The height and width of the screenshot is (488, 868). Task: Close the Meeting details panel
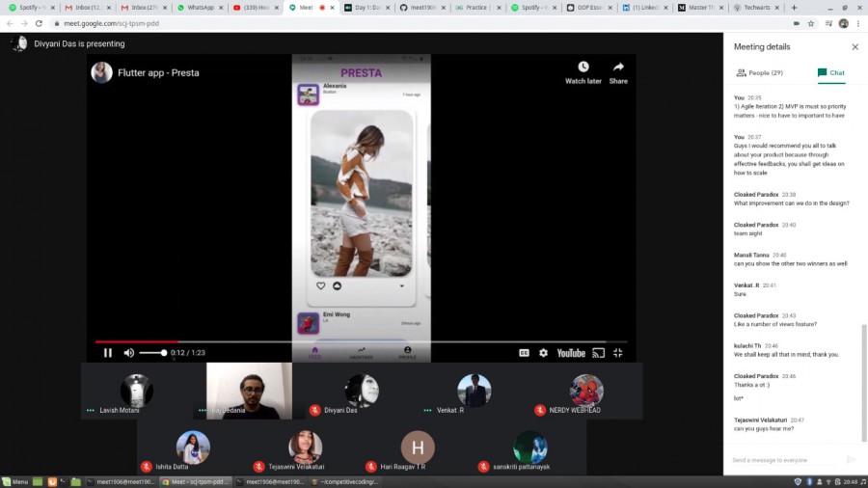click(854, 46)
